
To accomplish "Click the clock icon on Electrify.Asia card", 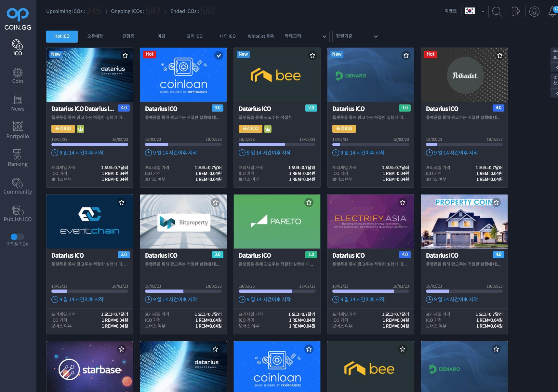I will (336, 299).
